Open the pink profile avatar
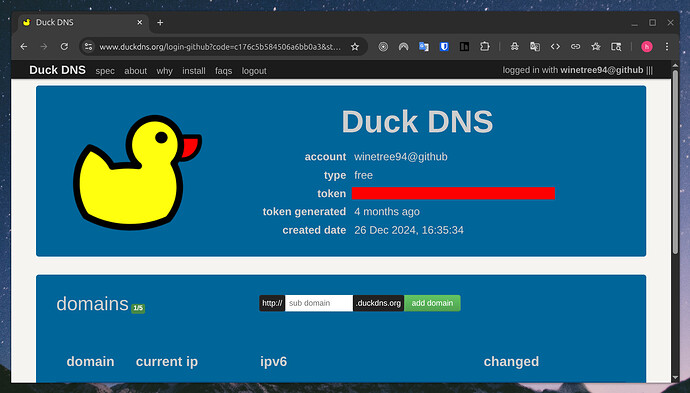This screenshot has width=690, height=393. [646, 47]
